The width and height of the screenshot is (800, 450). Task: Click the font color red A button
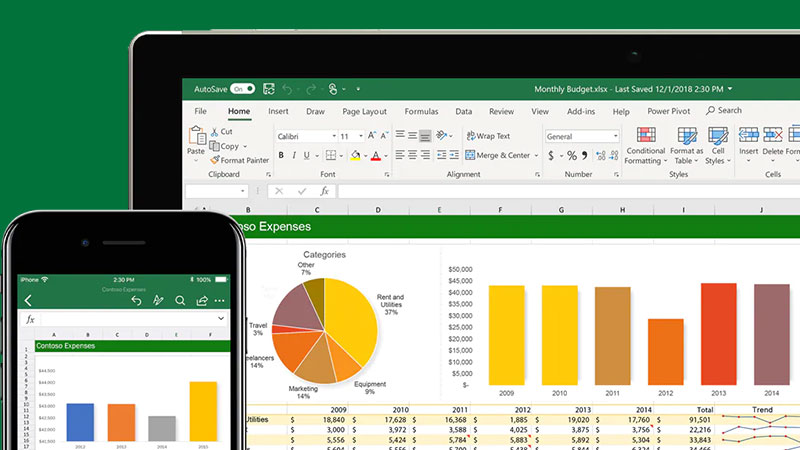point(376,156)
